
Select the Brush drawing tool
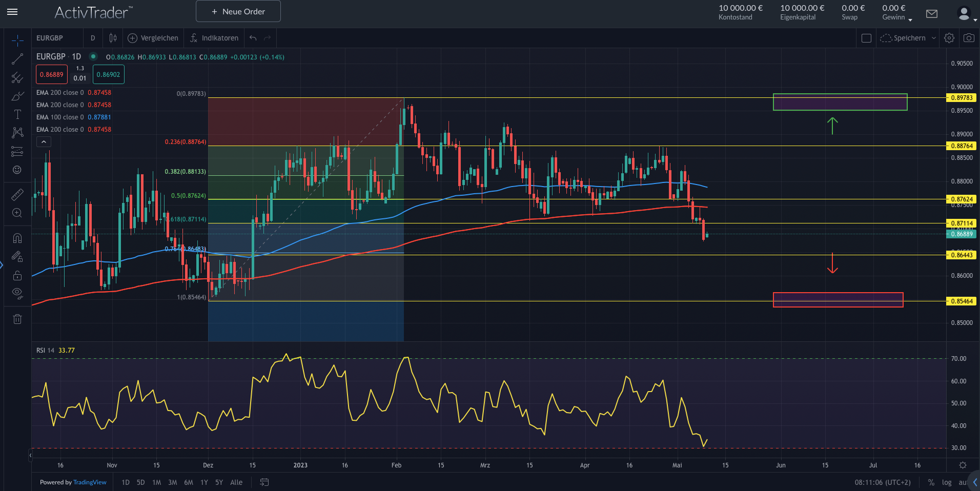(x=17, y=96)
